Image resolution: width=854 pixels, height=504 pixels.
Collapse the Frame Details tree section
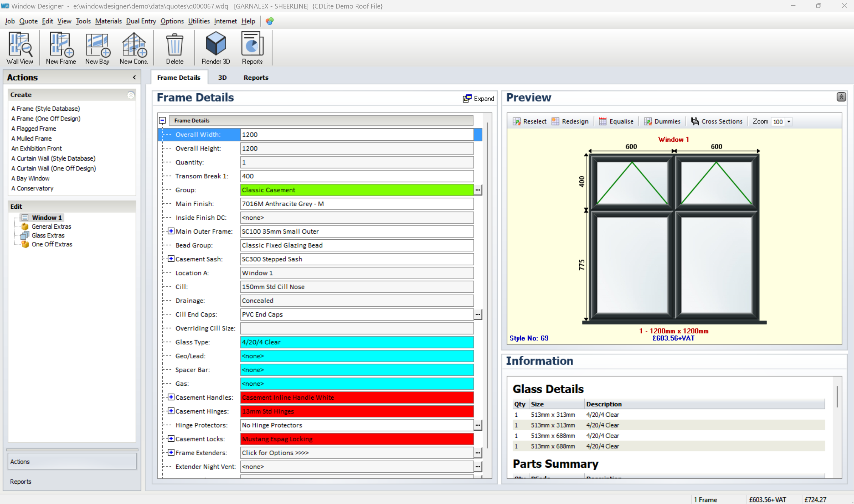(162, 120)
